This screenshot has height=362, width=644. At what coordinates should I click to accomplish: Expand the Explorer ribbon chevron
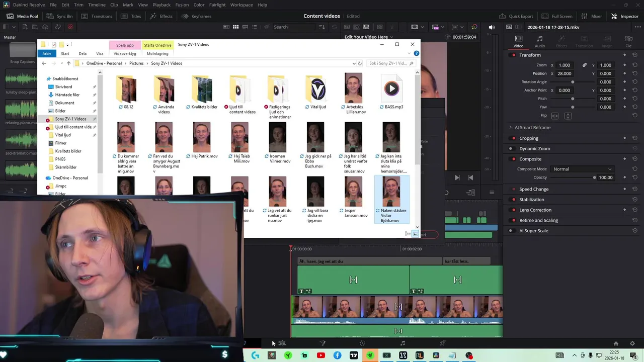pyautogui.click(x=409, y=53)
